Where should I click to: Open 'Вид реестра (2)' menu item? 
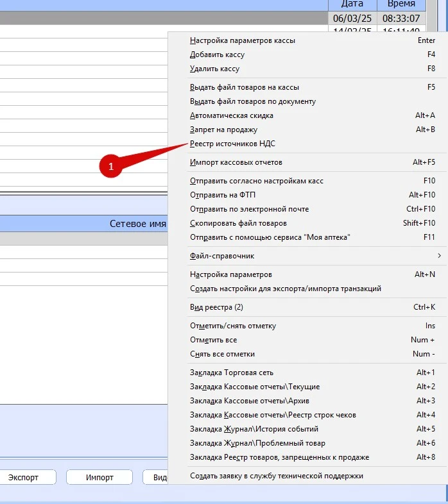[x=216, y=307]
